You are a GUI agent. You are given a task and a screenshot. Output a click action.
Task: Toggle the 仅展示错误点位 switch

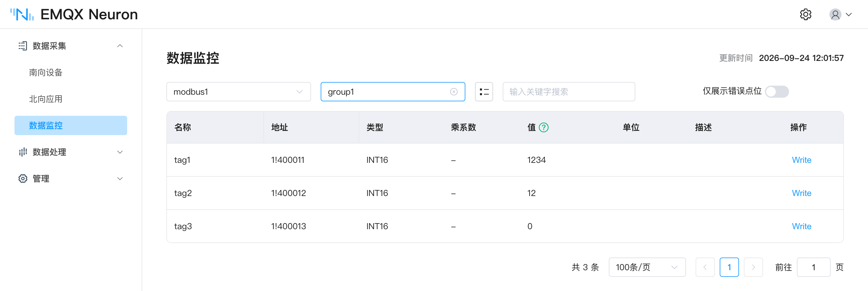coord(777,92)
